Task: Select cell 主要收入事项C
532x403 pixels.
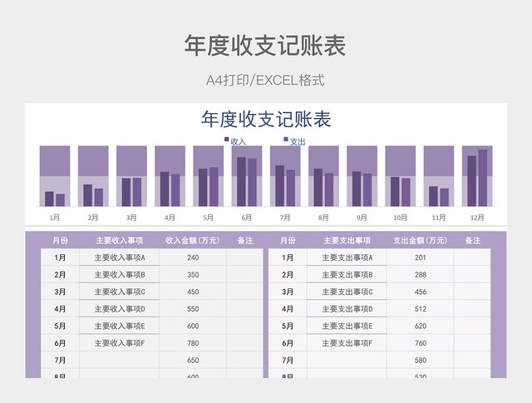Action: click(120, 292)
